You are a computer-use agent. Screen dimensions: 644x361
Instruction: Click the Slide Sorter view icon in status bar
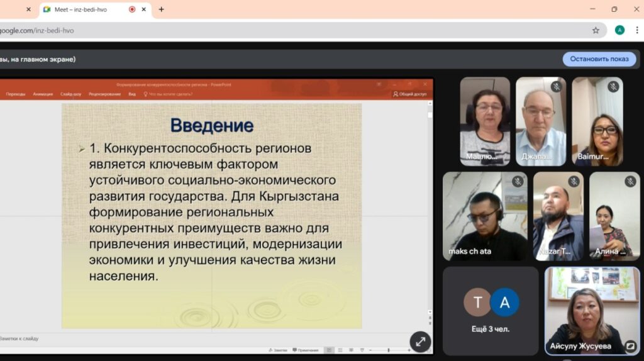340,350
